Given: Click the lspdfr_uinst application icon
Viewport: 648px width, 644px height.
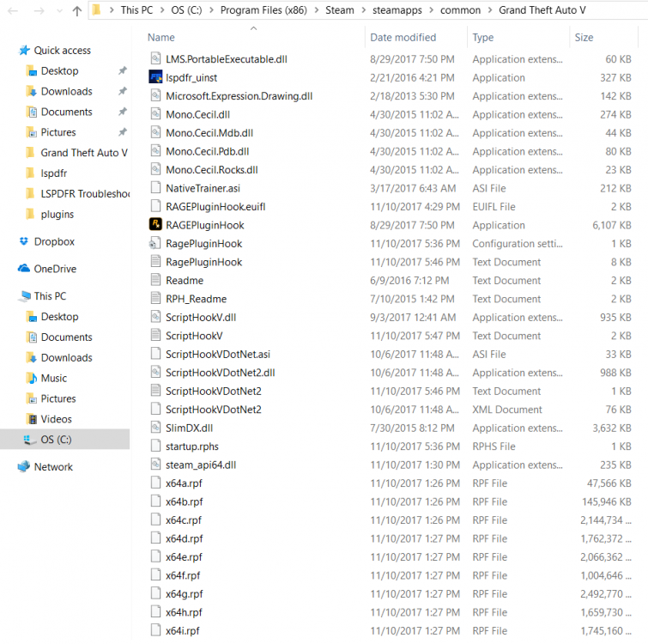Looking at the screenshot, I should tap(155, 77).
